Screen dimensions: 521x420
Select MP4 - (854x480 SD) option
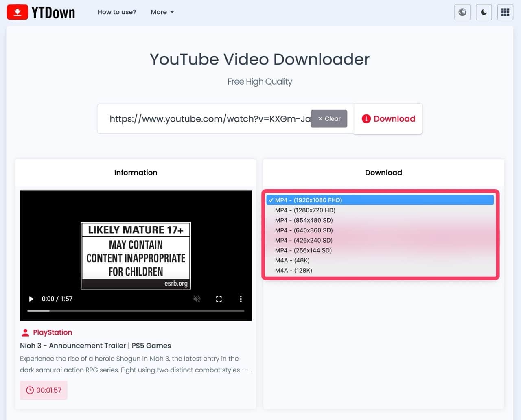[x=380, y=220]
